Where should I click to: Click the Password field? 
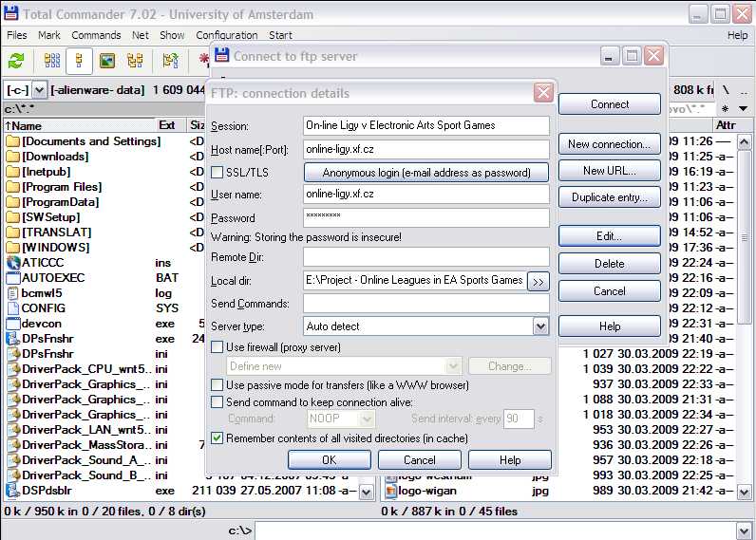tap(426, 217)
